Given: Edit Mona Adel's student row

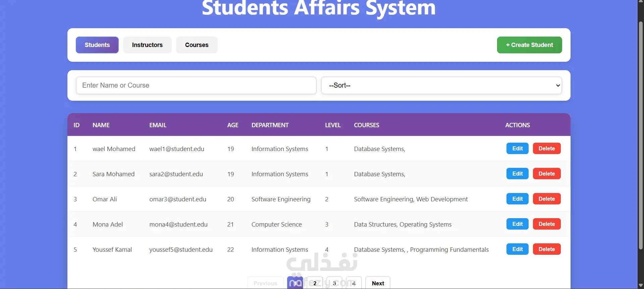Looking at the screenshot, I should coord(517,224).
